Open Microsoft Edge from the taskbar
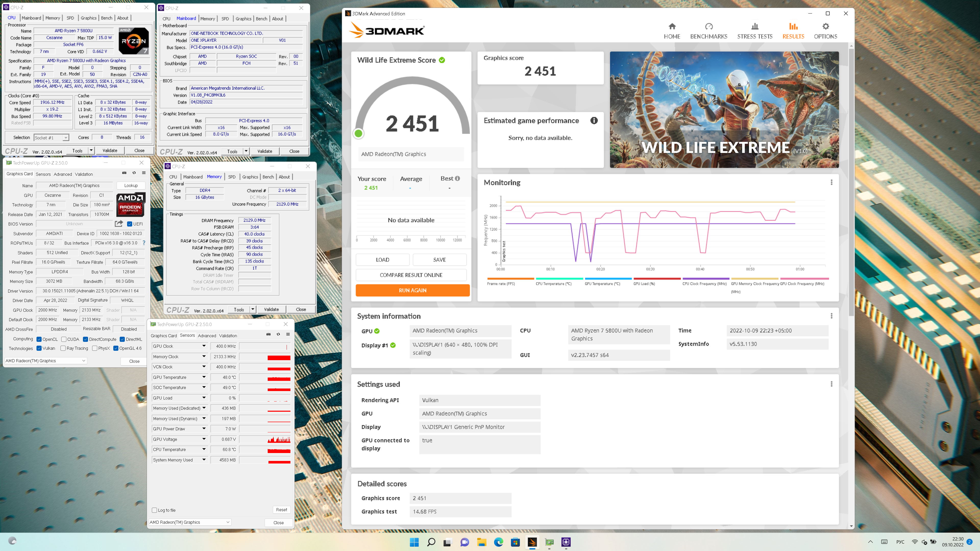 [x=498, y=542]
